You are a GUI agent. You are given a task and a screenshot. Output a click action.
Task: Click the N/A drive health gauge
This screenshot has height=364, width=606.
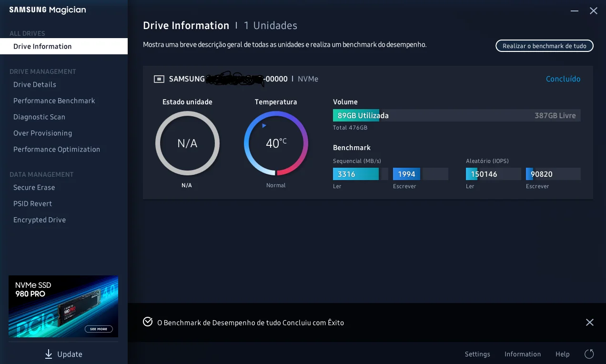tap(187, 143)
